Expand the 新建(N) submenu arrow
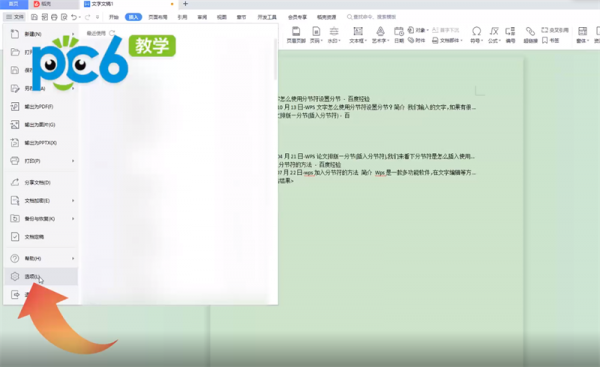This screenshot has width=600, height=367. pos(73,34)
